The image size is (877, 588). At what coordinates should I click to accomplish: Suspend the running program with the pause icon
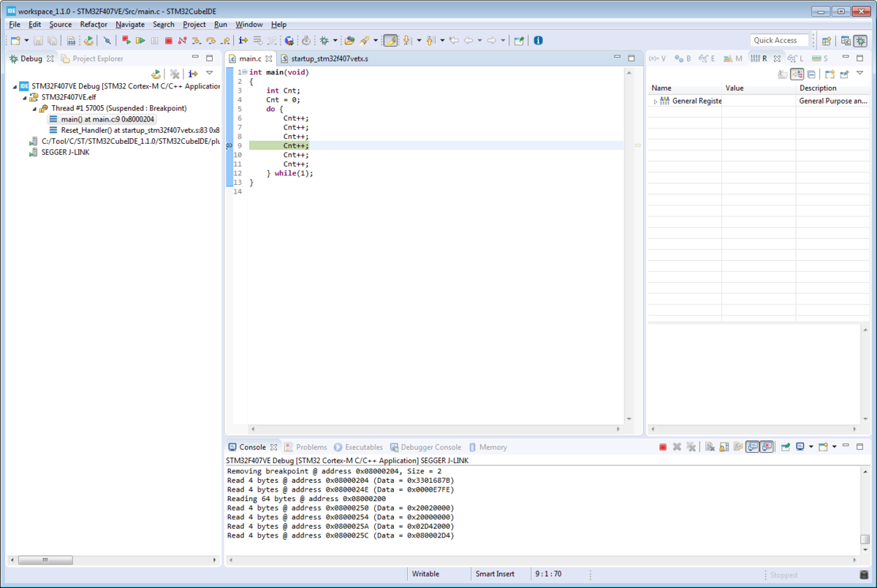click(154, 41)
